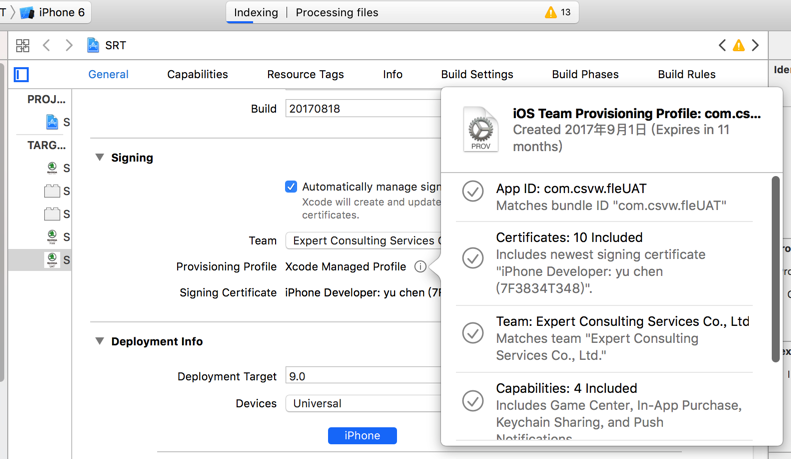Uncheck Automatically manage signing checkbox
This screenshot has height=459, width=791.
tap(291, 187)
